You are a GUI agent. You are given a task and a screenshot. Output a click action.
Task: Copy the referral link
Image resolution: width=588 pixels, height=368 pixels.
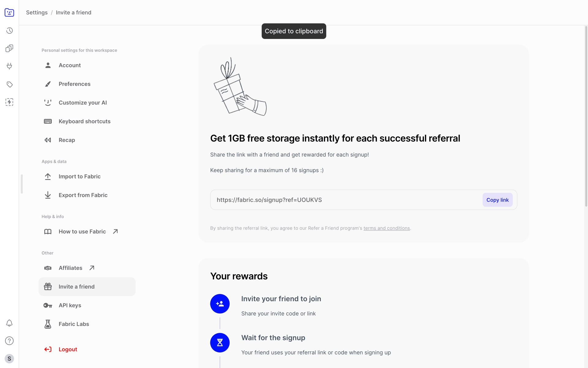[x=497, y=200]
